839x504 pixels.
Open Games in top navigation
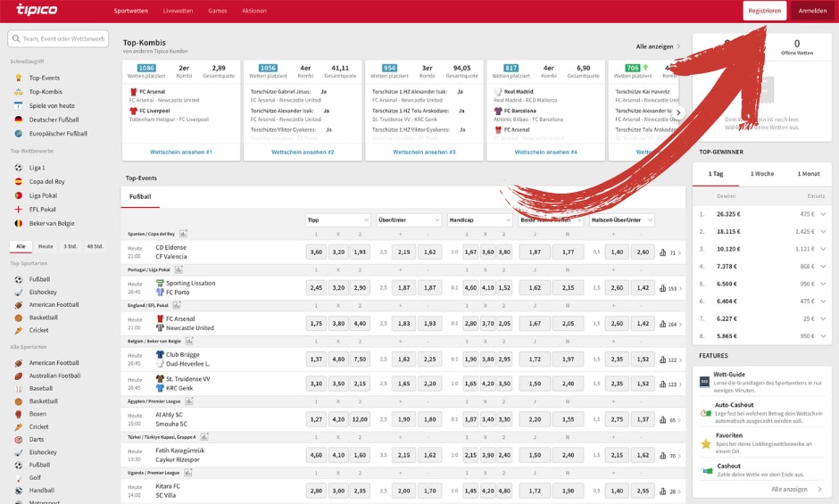(217, 11)
